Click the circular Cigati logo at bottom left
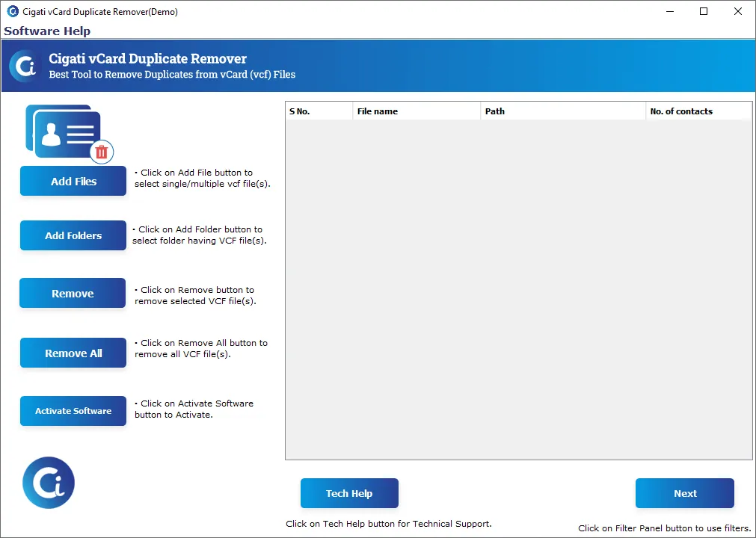The image size is (756, 538). point(48,483)
